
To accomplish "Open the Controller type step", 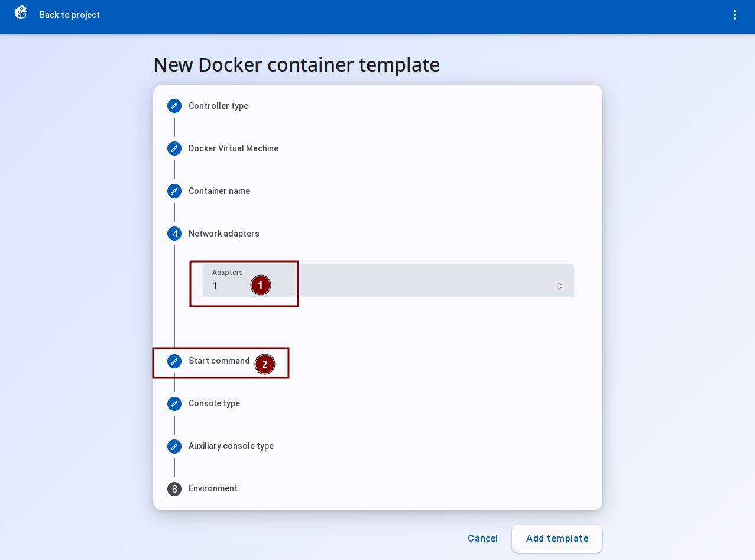I will tap(218, 106).
